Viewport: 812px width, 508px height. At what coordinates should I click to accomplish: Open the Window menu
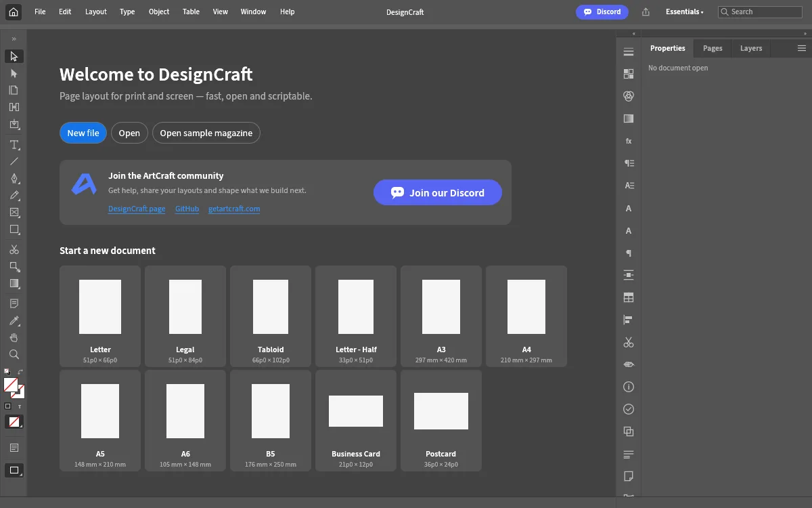[x=253, y=12]
